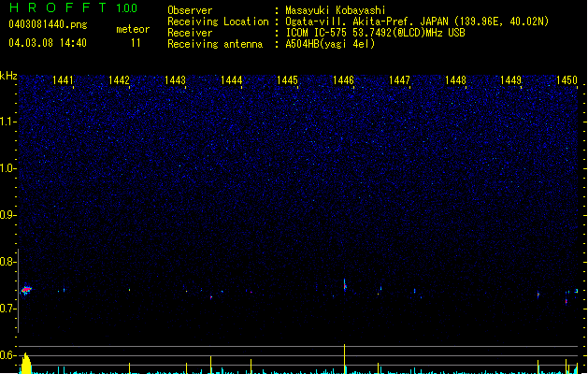Screen dimensions: 588x374
Task: Click the 1446 time axis marker
Action: 343,80
